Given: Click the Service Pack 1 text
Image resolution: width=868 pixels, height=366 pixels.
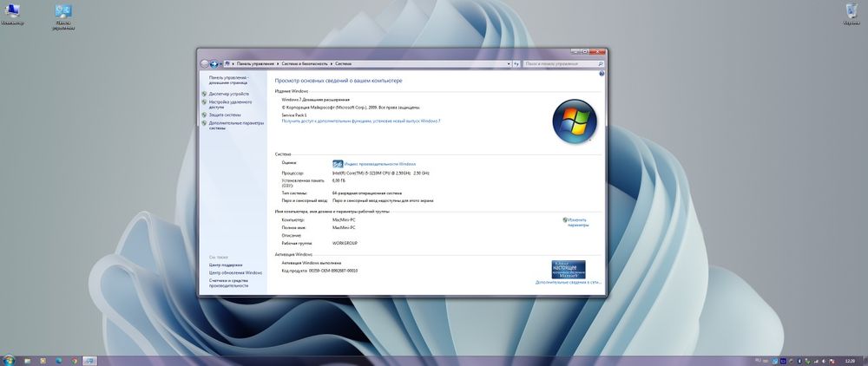Looking at the screenshot, I should coord(294,115).
